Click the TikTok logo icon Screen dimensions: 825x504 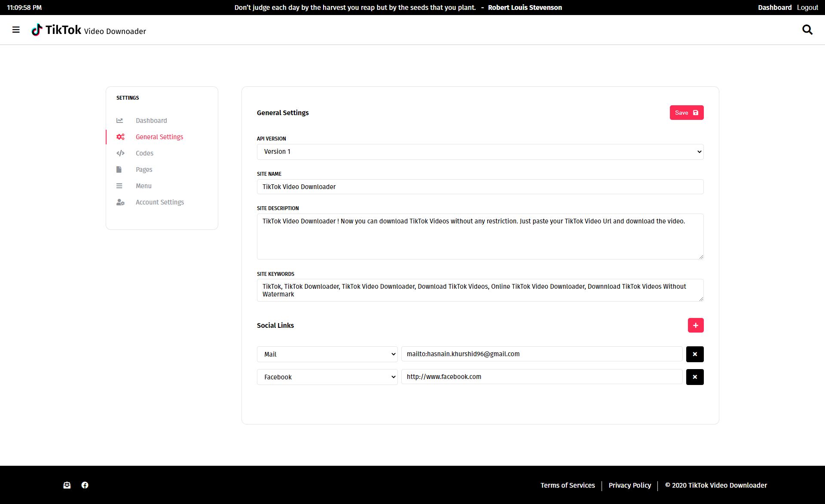(37, 30)
